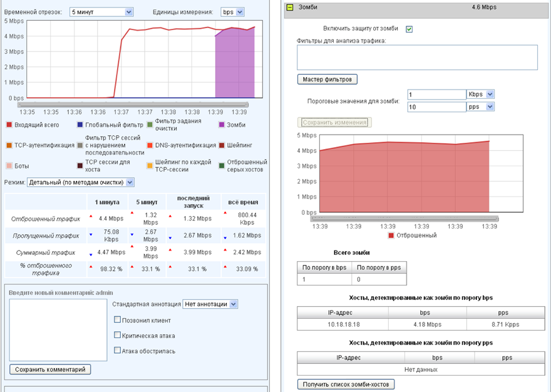Viewport: 551px width, 392px height.
Task: Click the Отброшенный серых хостов legend icon
Action: (x=221, y=166)
